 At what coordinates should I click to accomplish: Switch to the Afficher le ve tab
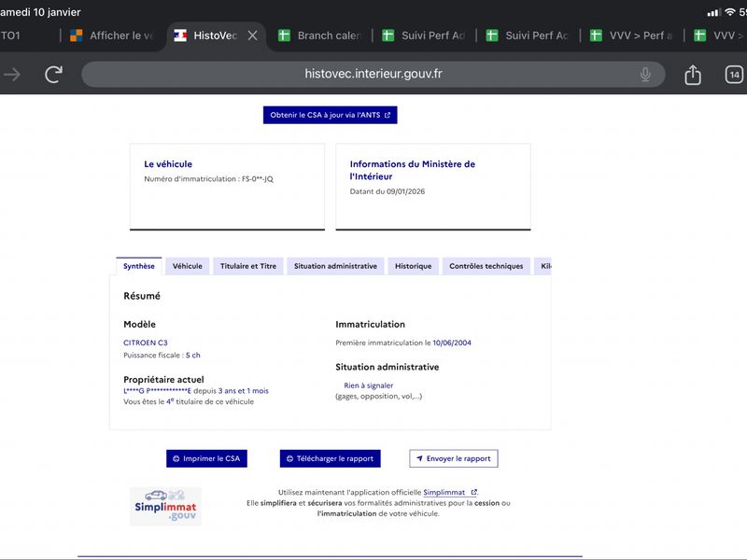click(x=112, y=35)
